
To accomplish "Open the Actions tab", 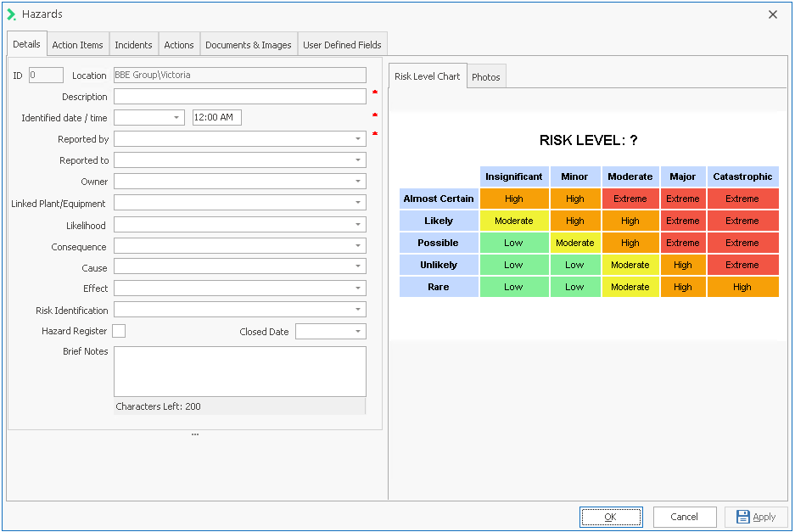I will point(179,45).
